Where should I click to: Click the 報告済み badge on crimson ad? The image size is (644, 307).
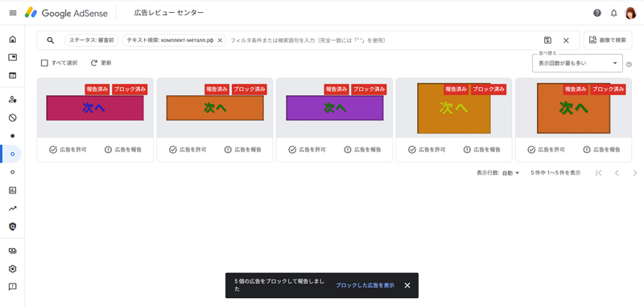(97, 89)
